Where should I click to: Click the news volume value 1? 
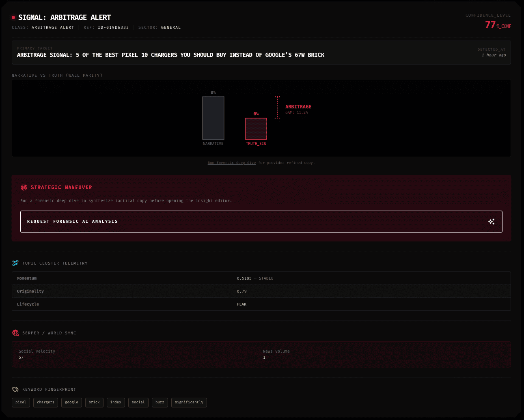click(x=264, y=358)
